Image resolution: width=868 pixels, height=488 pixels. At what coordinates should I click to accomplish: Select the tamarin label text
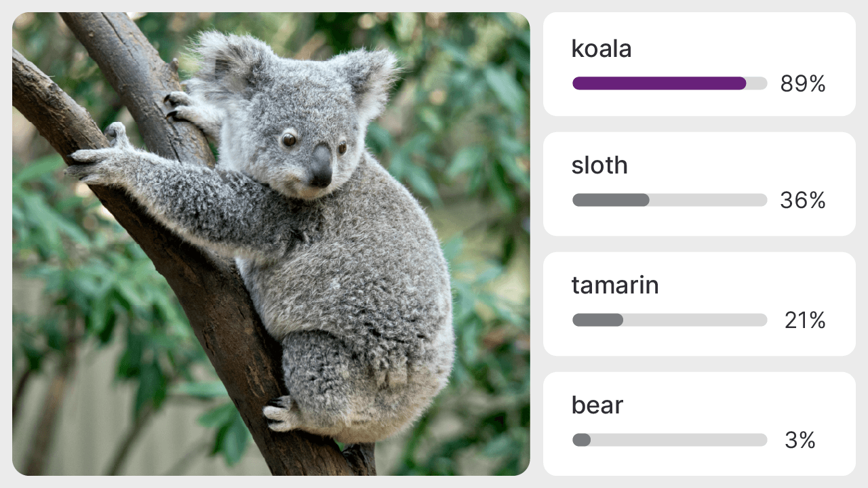tap(615, 285)
